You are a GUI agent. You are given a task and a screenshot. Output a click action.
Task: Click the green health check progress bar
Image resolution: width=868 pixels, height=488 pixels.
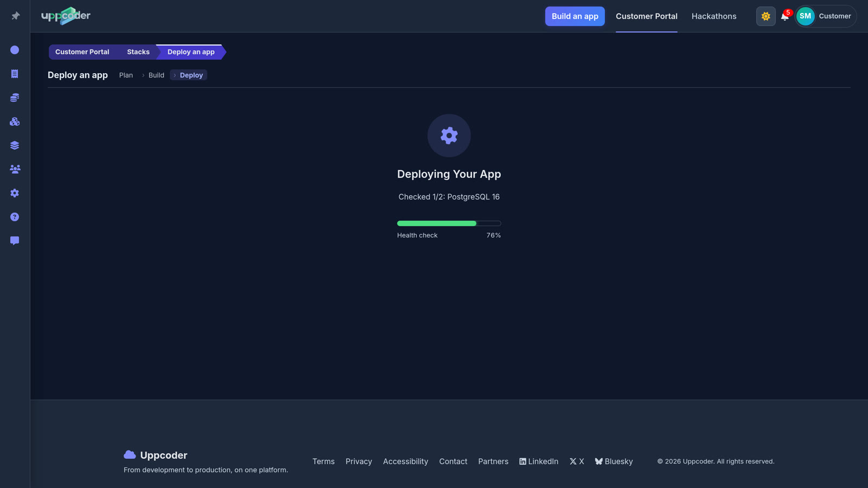[449, 223]
